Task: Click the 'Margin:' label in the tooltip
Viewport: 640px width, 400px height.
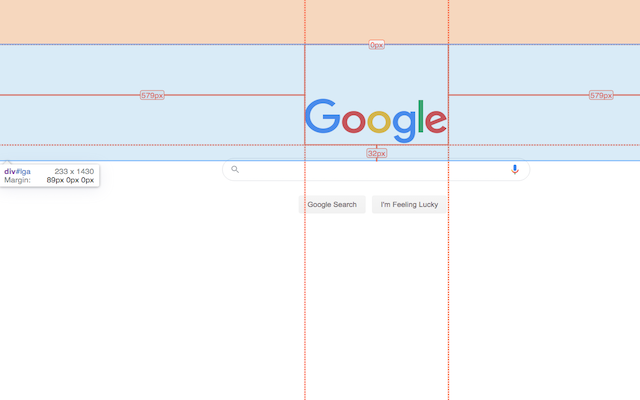Action: click(x=18, y=180)
